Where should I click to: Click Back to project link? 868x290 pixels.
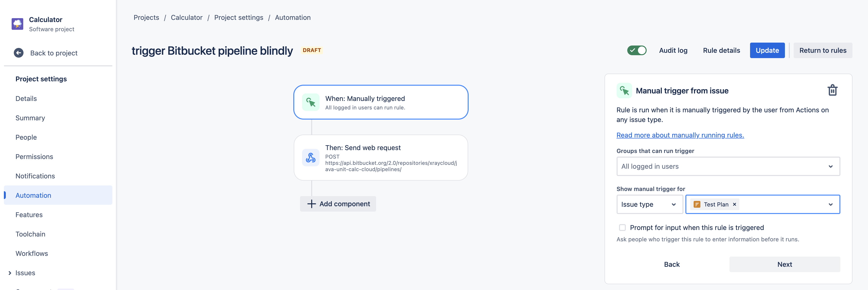click(54, 53)
